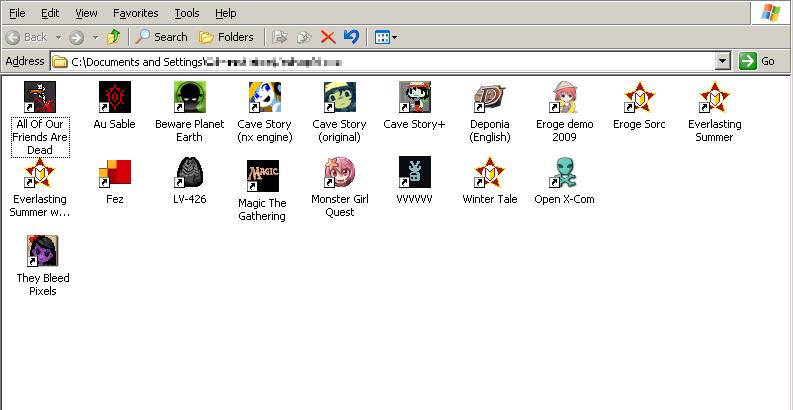Open the View menu
This screenshot has width=793, height=410.
[x=86, y=13]
